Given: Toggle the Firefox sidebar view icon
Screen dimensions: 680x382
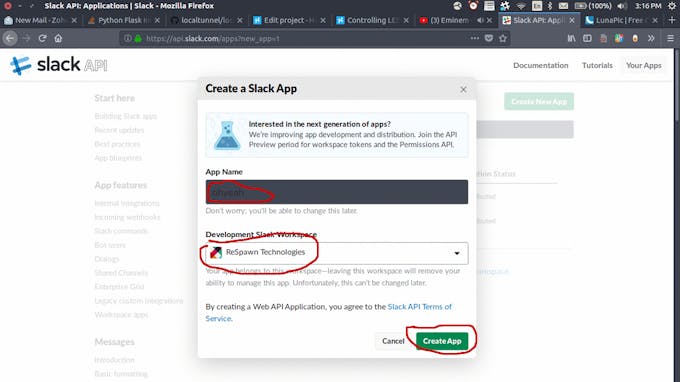Looking at the screenshot, I should point(587,38).
